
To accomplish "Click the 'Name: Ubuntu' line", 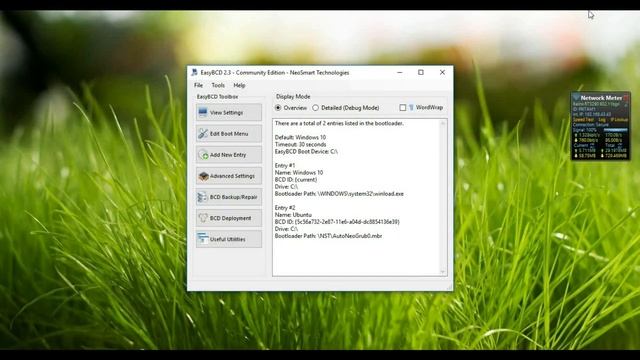I will tap(293, 215).
